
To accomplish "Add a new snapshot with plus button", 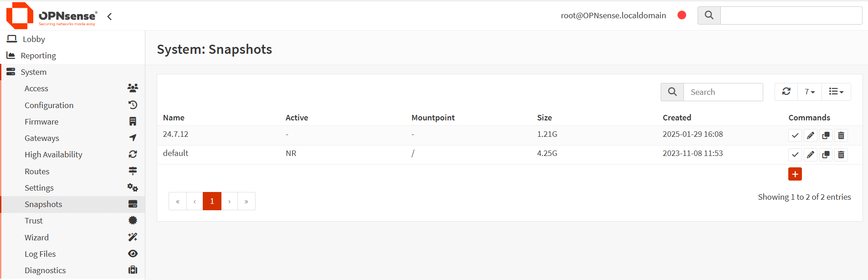I will pos(795,174).
